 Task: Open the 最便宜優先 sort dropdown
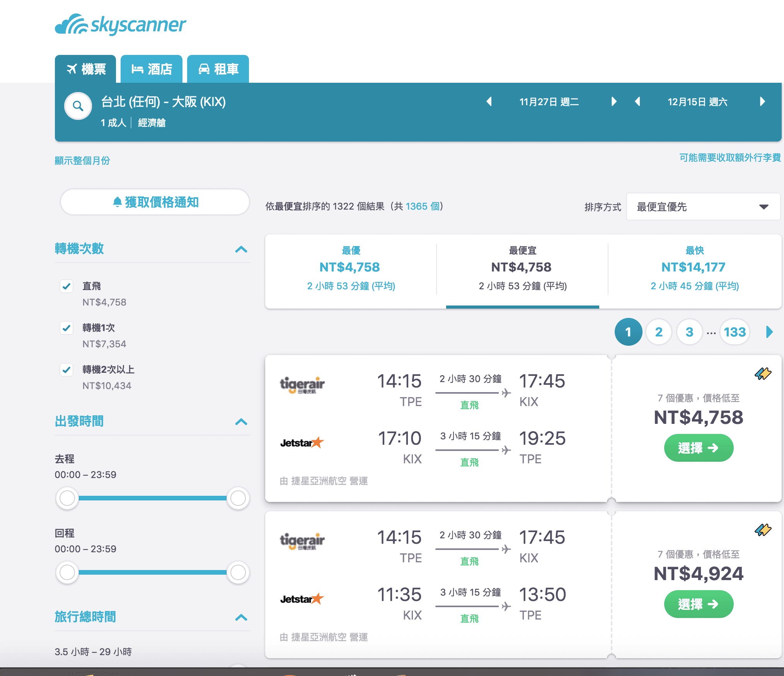click(x=703, y=207)
